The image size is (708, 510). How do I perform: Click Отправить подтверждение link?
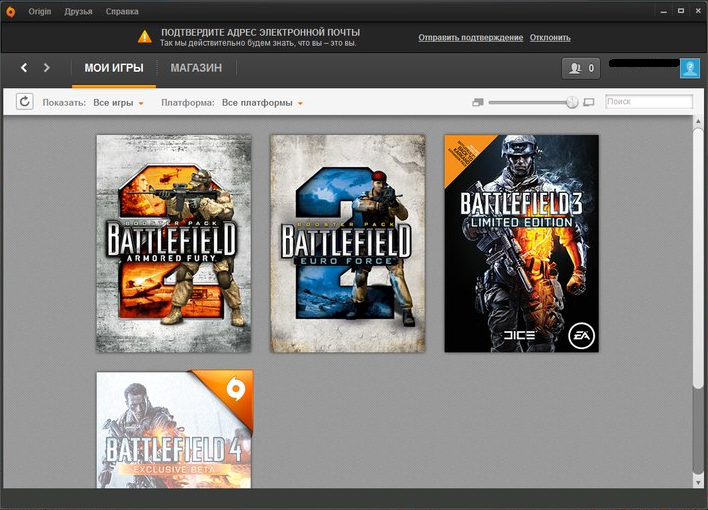point(470,37)
